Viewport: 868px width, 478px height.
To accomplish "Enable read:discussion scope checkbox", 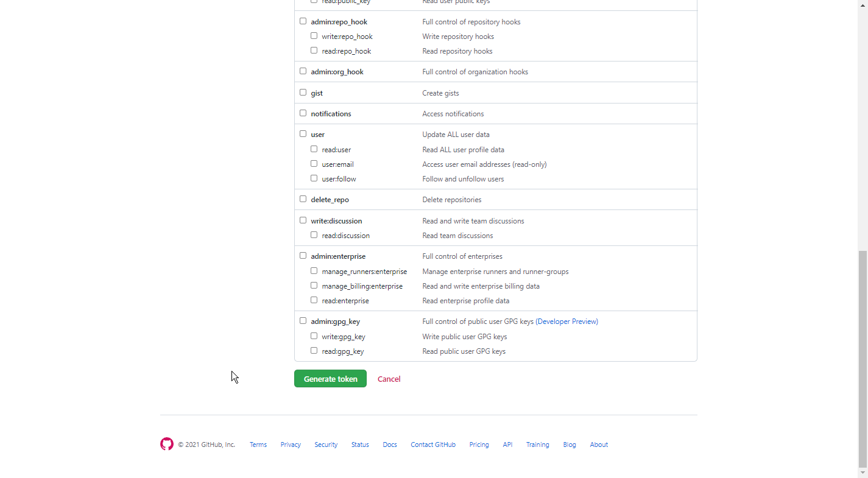I will [x=314, y=235].
